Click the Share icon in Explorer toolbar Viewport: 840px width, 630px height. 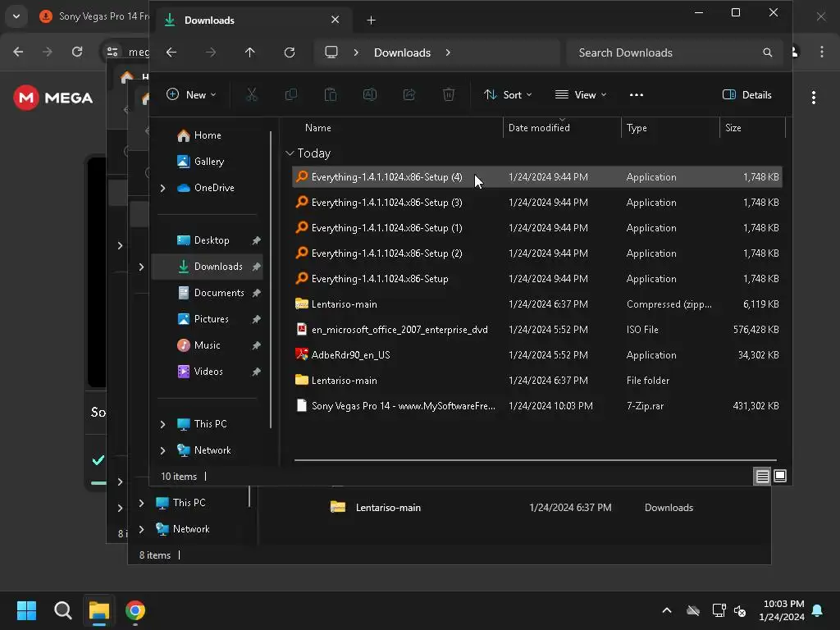[409, 95]
